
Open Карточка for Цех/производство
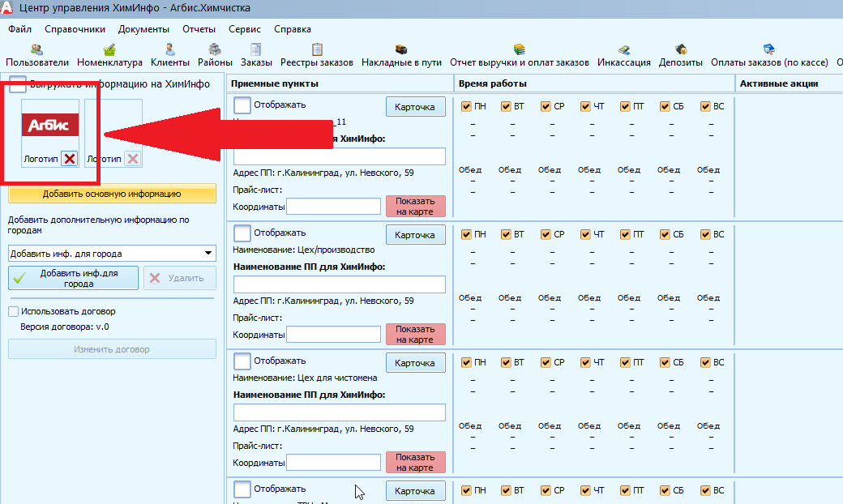click(x=415, y=235)
